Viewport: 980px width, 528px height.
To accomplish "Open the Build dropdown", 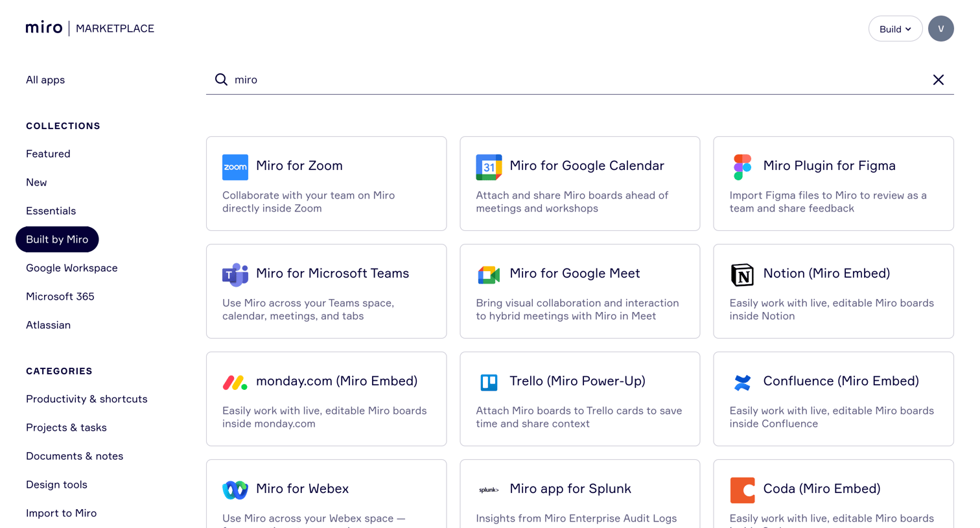I will 895,29.
